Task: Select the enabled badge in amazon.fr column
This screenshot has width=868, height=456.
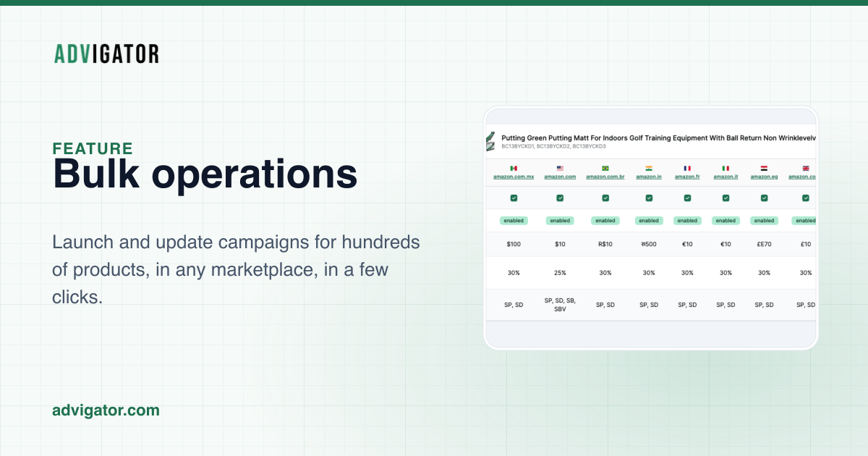Action: [x=687, y=221]
